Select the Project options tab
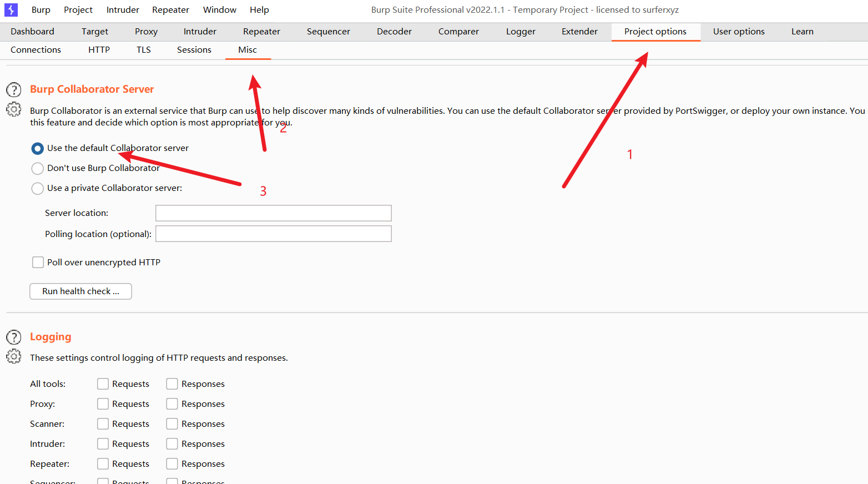This screenshot has height=484, width=868. click(655, 32)
